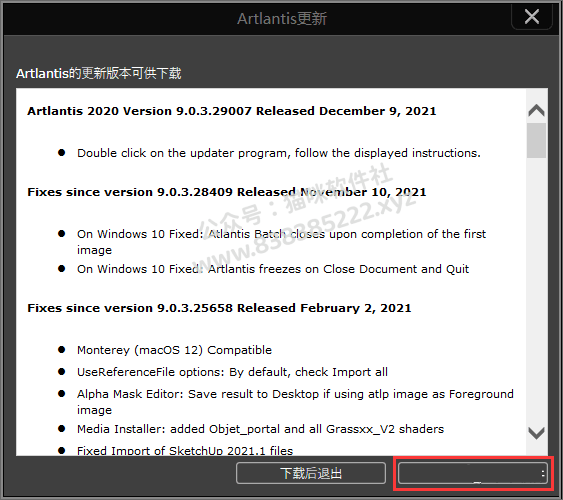Image resolution: width=563 pixels, height=500 pixels.
Task: Click the 'Fixed Import of SketchUp 2021.1' line
Action: tap(185, 450)
